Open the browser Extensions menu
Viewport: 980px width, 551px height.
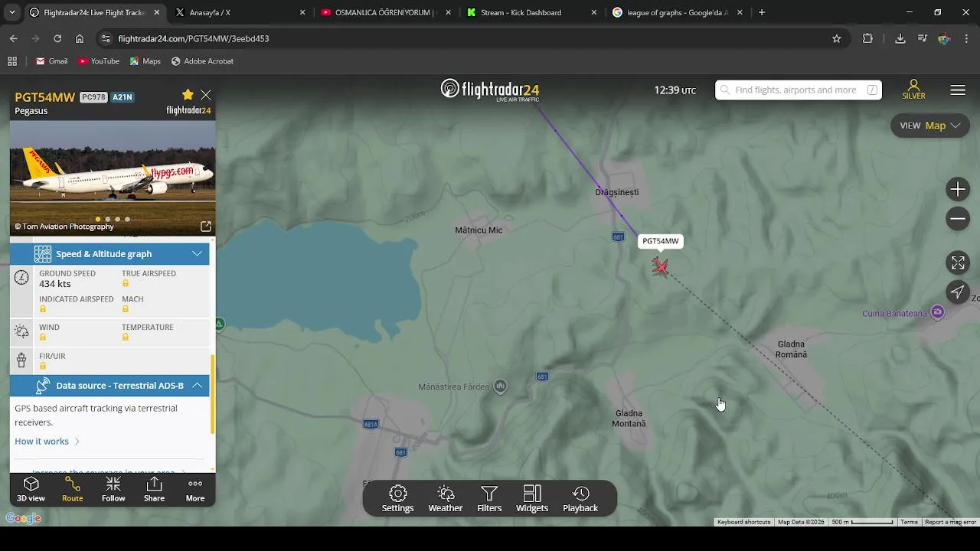click(867, 38)
